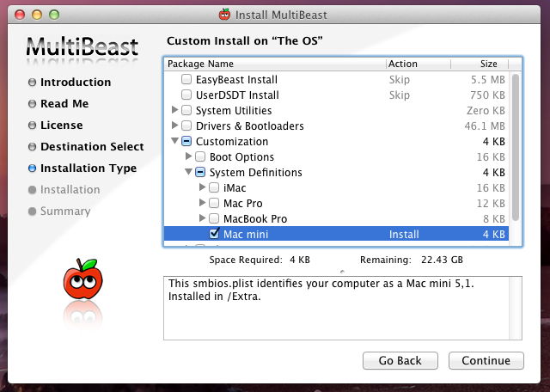Select the License step label

[62, 126]
